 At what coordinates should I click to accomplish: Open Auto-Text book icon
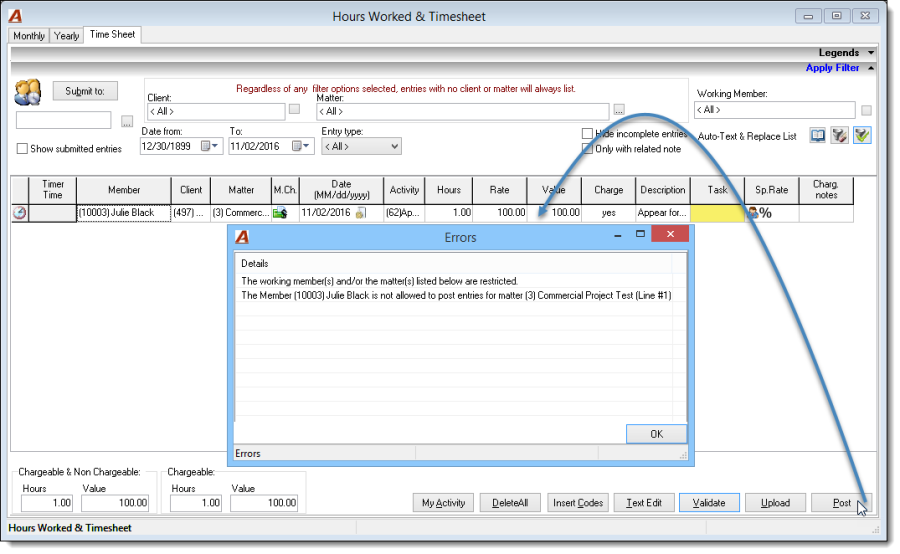(x=817, y=135)
